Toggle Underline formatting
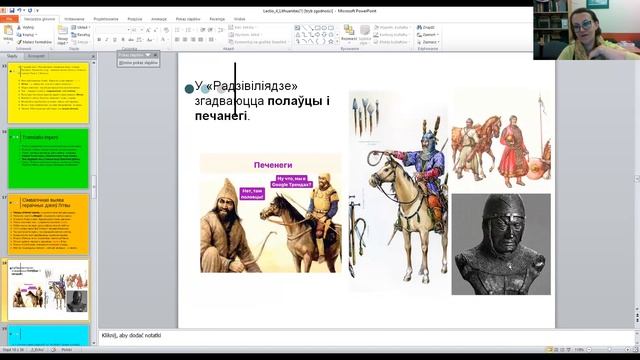Screen dimensions: 640x360 [x=115, y=40]
